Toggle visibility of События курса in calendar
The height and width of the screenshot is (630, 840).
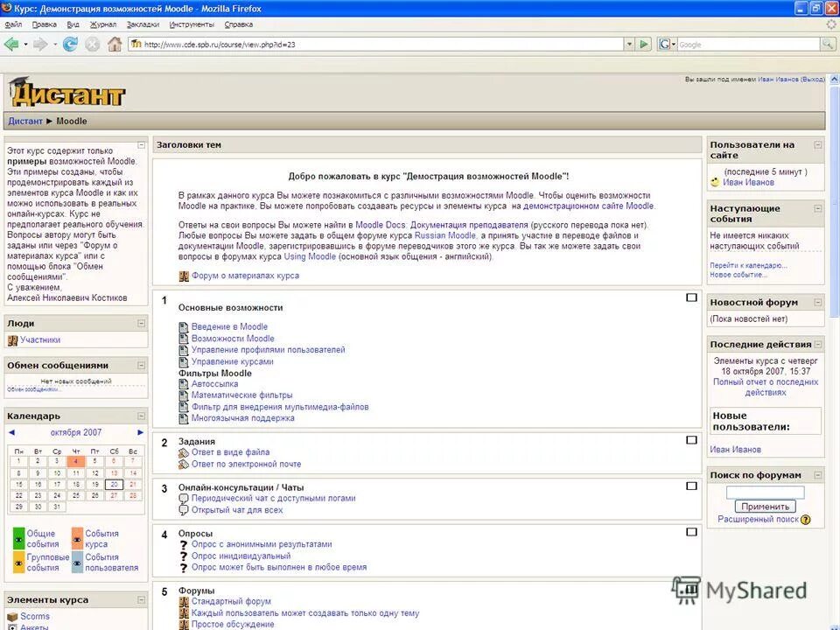[x=77, y=538]
